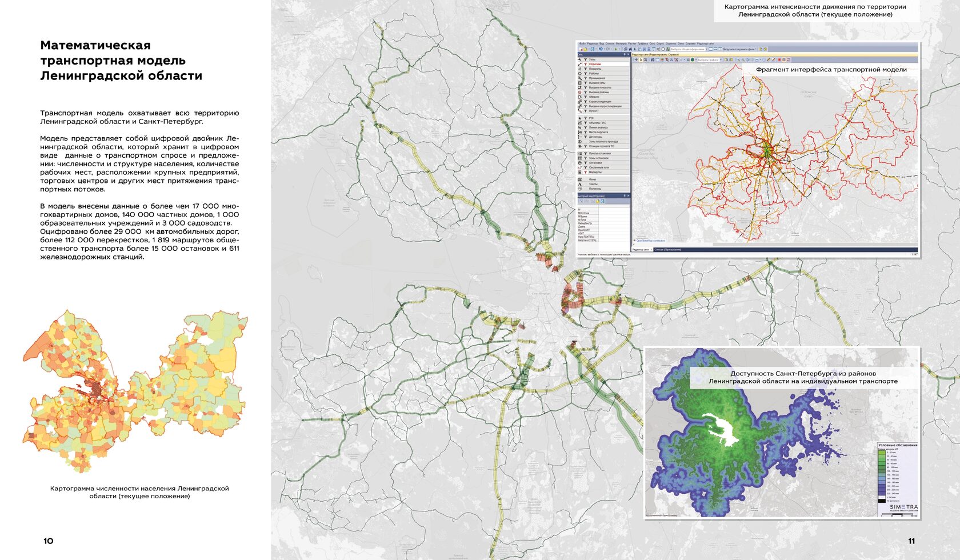This screenshot has height=560, width=960.
Task: Click the Высшие районы red circle icon
Action: click(579, 92)
